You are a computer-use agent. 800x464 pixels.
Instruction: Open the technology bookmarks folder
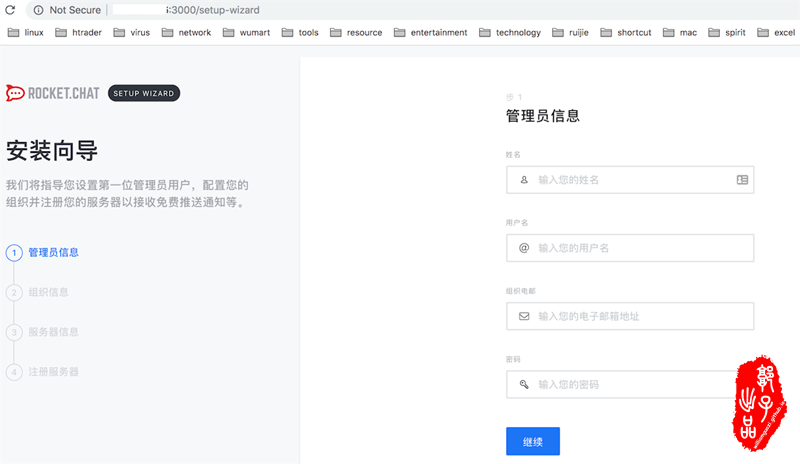[510, 33]
